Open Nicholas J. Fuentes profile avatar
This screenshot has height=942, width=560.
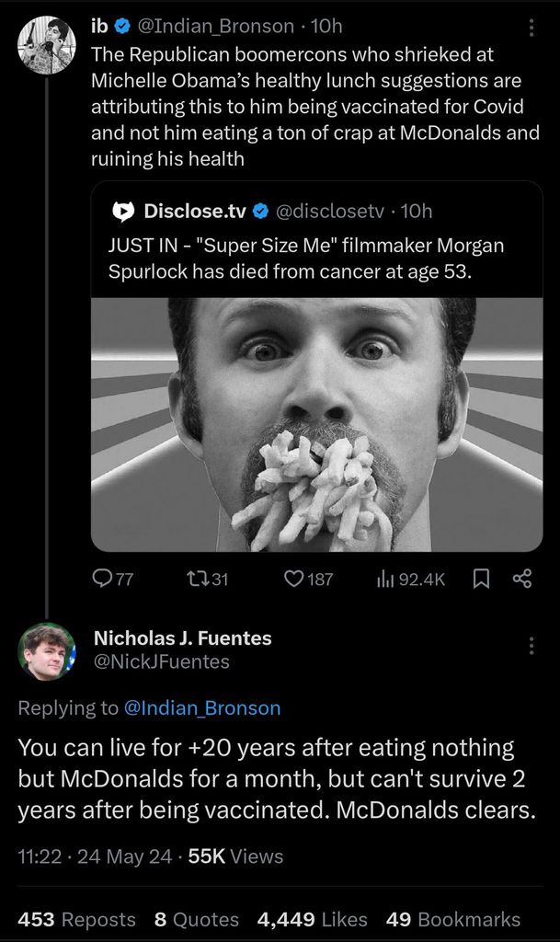click(x=46, y=651)
